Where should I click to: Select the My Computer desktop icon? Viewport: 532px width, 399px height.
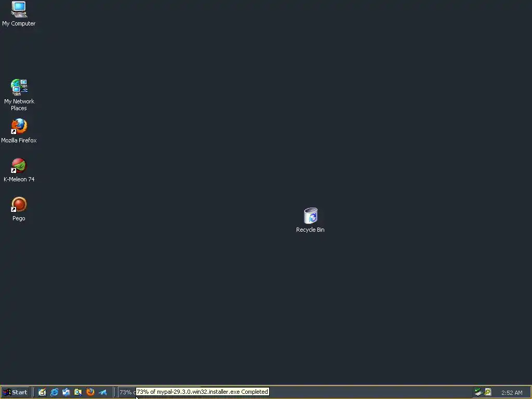19,14
